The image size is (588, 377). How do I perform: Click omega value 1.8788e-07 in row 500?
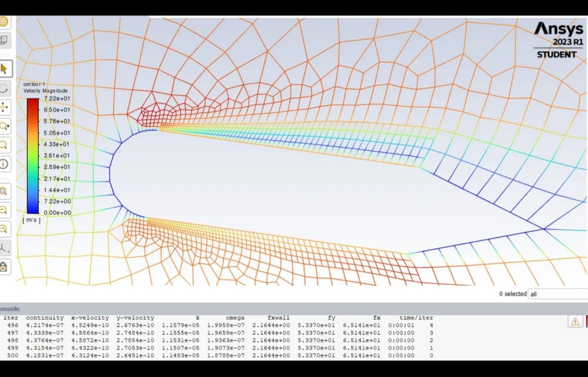tap(226, 355)
